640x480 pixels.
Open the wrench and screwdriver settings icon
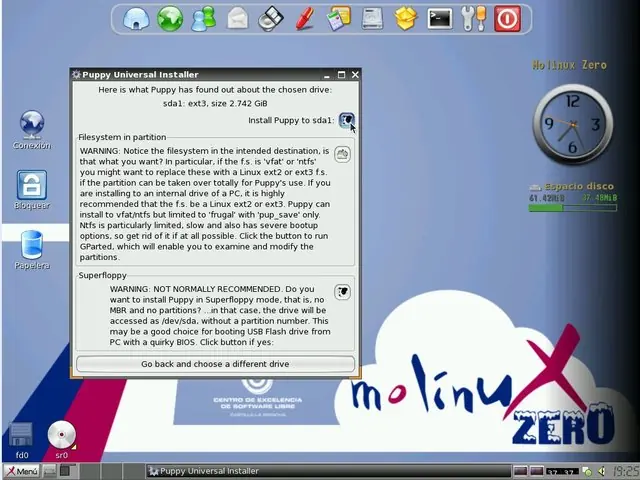point(473,19)
